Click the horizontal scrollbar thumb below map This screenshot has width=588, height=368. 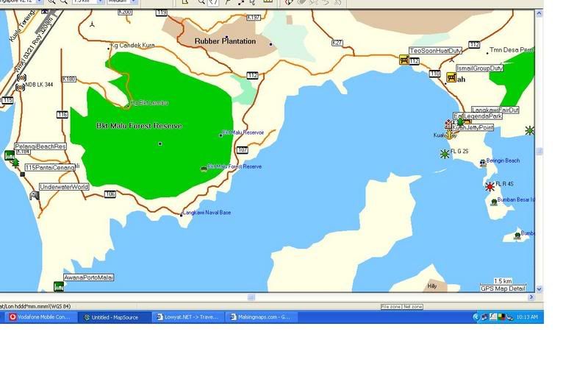click(x=251, y=297)
